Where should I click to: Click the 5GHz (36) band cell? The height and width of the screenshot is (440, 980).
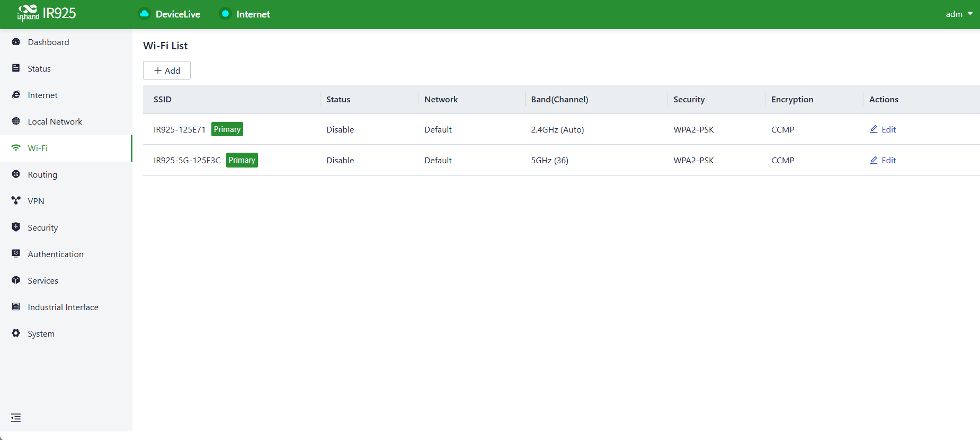coord(550,161)
